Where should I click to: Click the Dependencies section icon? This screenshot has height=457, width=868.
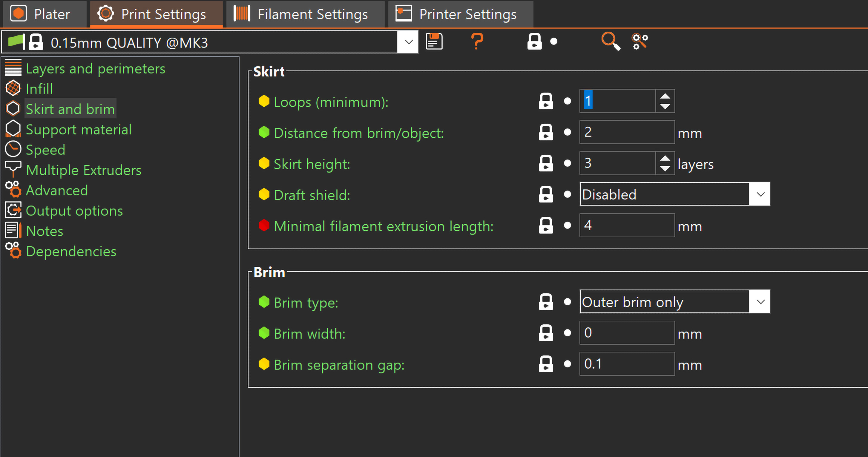coord(13,251)
